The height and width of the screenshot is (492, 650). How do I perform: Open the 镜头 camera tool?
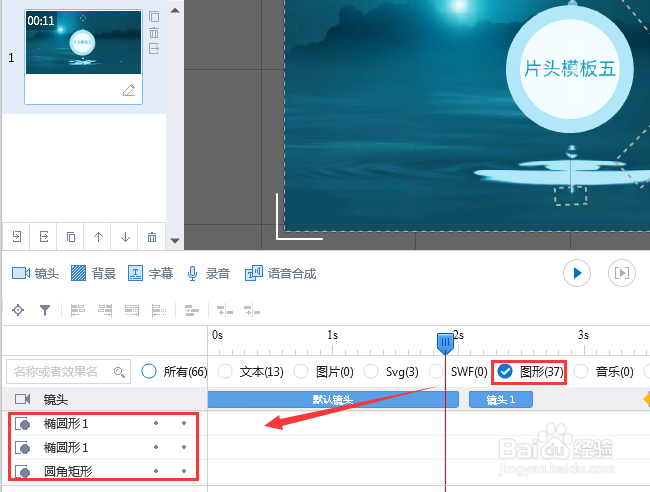[x=35, y=274]
